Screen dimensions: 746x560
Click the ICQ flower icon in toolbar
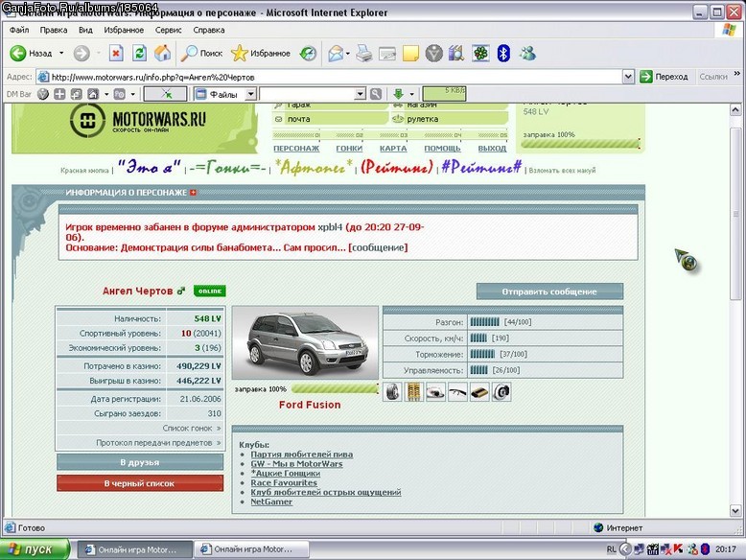click(x=480, y=54)
